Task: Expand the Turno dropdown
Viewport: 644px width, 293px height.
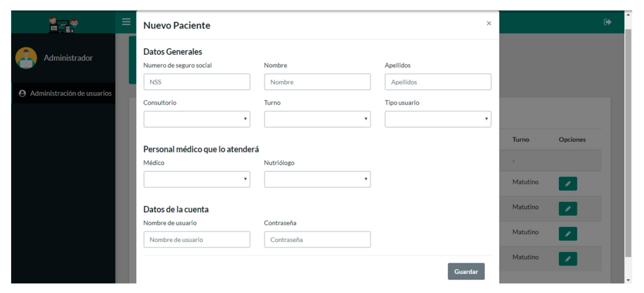Action: 317,119
